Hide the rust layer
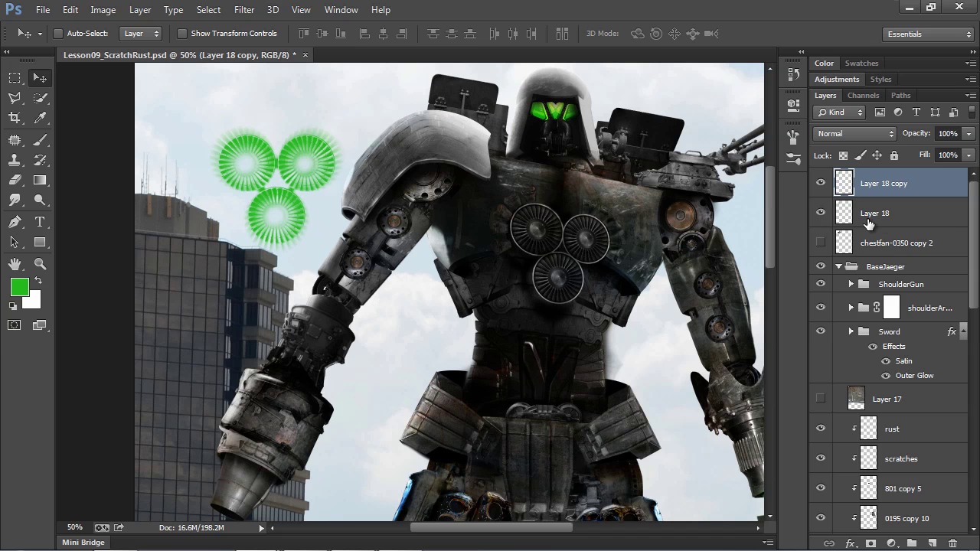The width and height of the screenshot is (980, 551). point(821,429)
